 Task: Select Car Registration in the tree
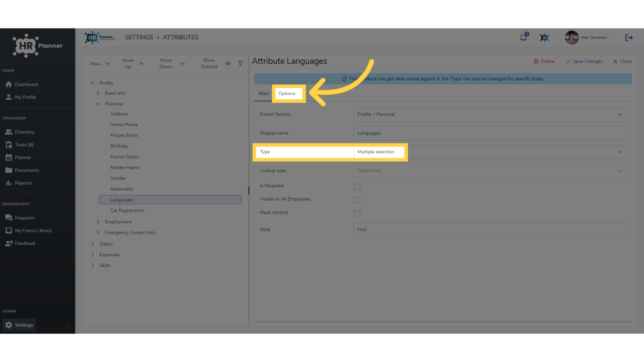tap(127, 210)
